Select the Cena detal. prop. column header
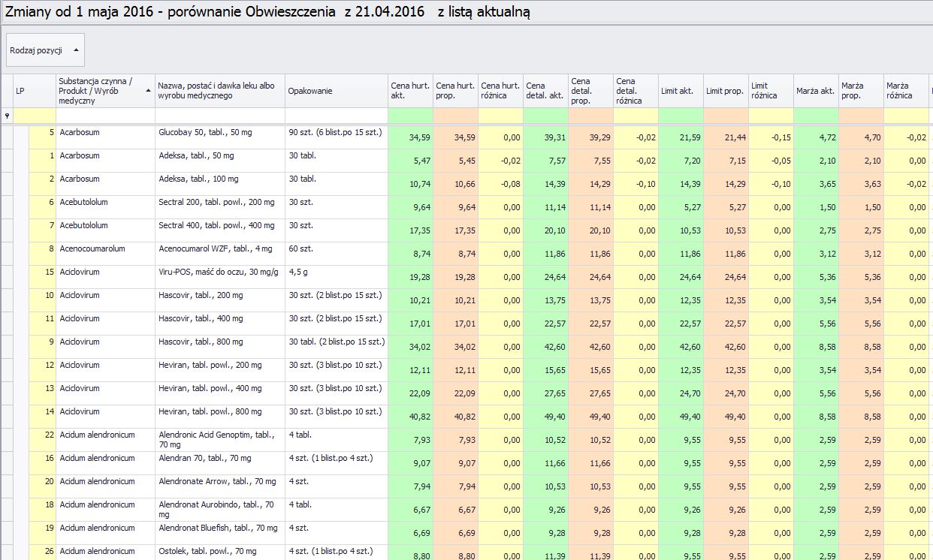This screenshot has height=560, width=933. [x=590, y=91]
